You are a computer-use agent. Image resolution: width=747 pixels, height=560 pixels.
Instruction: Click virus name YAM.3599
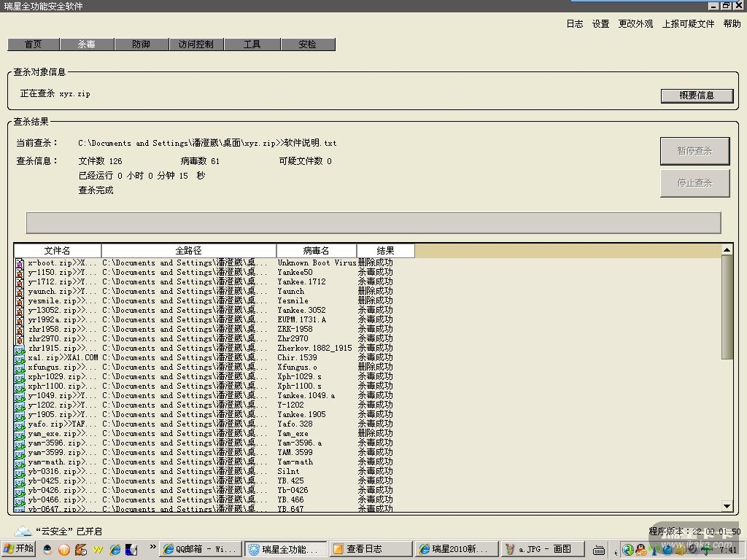click(295, 452)
